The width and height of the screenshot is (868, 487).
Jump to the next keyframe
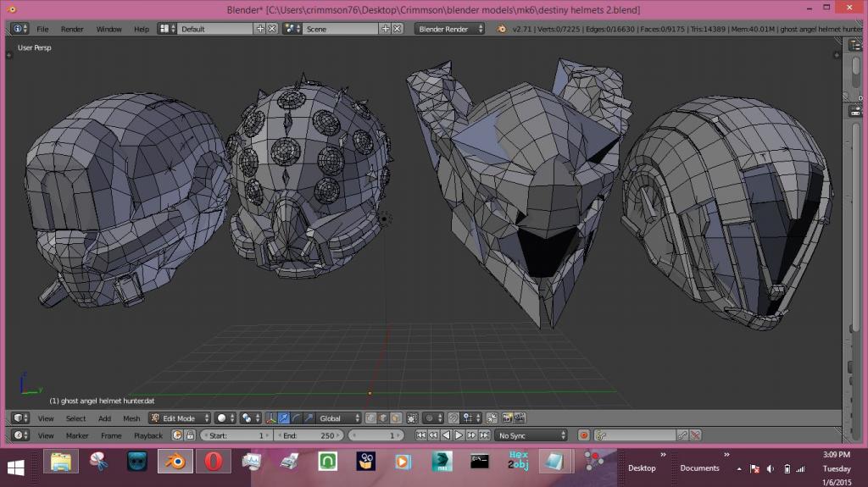point(471,435)
